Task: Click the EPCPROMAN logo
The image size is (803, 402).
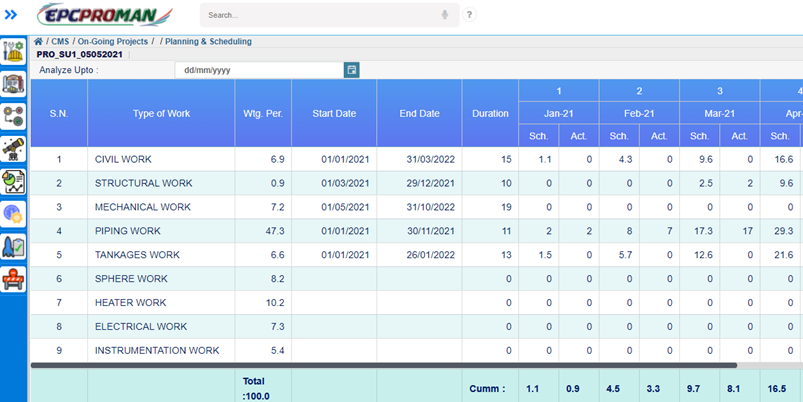Action: 104,15
